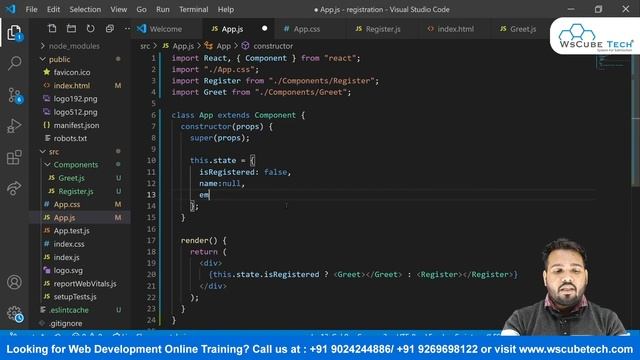The image size is (640, 360).
Task: Select logo512.png in explorer
Action: (76, 112)
